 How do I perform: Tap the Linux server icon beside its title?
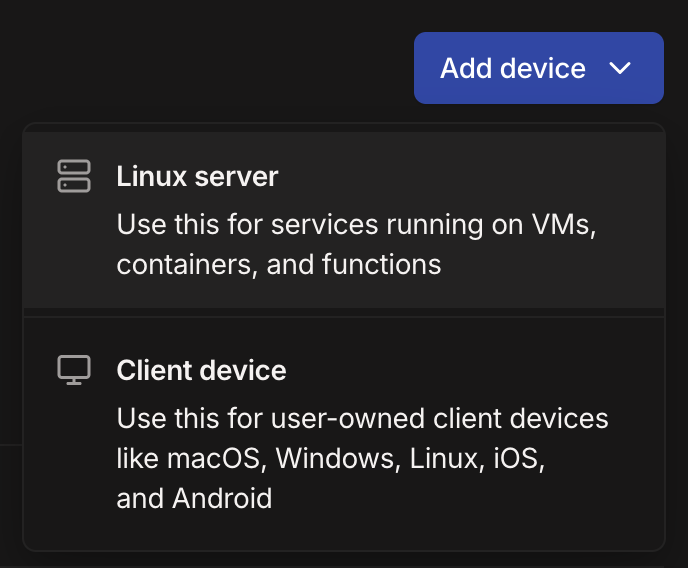click(74, 176)
